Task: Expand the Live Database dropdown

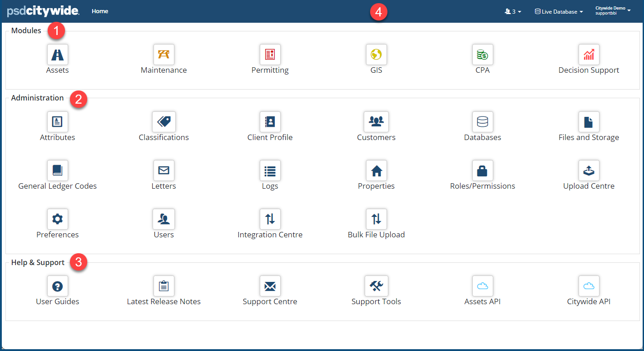Action: [559, 11]
